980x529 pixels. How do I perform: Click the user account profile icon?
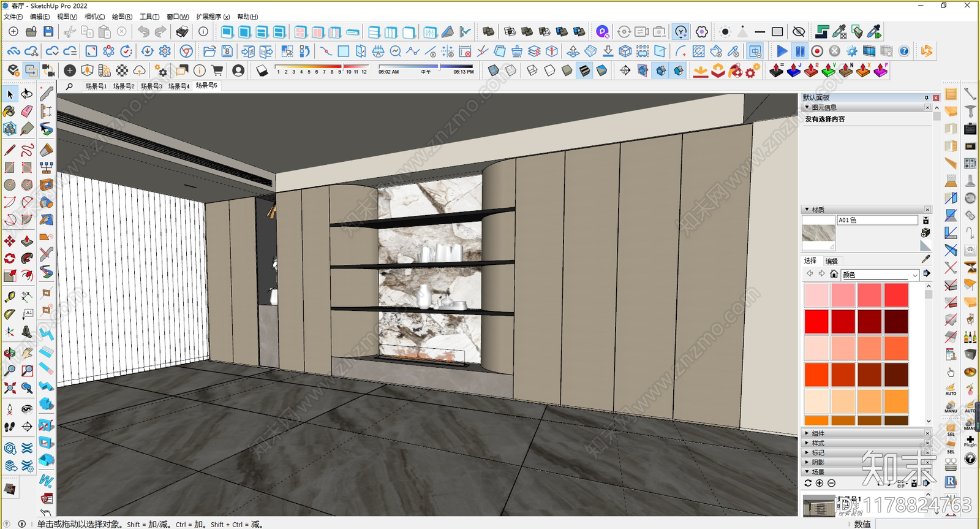coord(238,70)
